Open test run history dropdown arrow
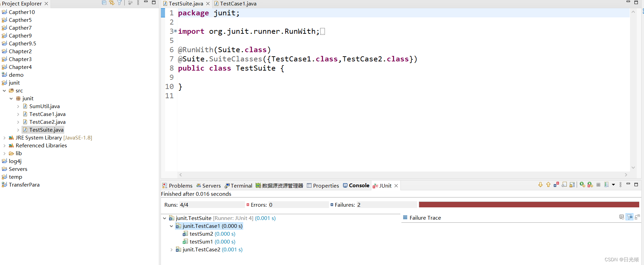Image resolution: width=644 pixels, height=265 pixels. [613, 185]
